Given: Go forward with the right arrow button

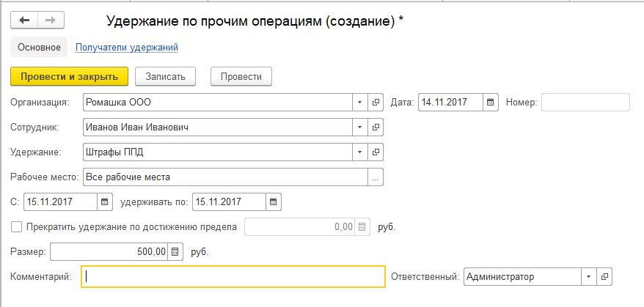Looking at the screenshot, I should pyautogui.click(x=51, y=20).
